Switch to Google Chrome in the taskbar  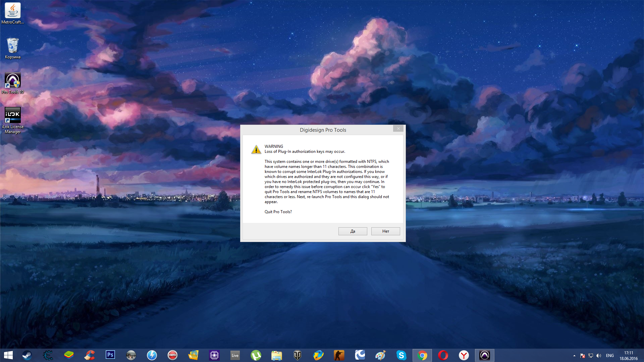coord(422,355)
